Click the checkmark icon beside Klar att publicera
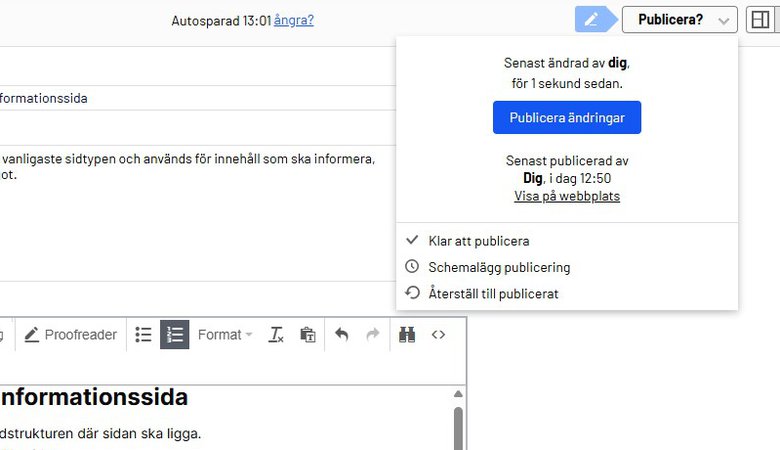Screen dimensions: 780x450 (412, 240)
